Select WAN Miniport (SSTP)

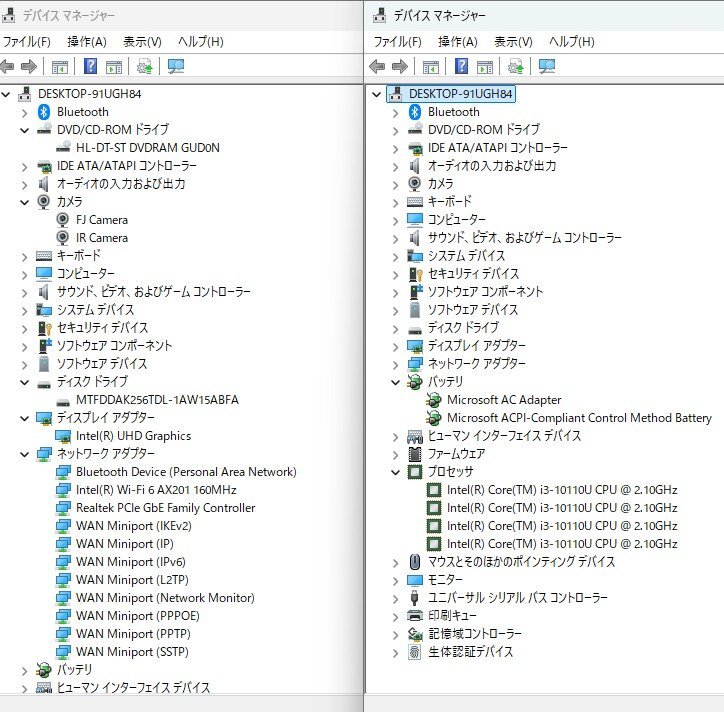point(132,652)
